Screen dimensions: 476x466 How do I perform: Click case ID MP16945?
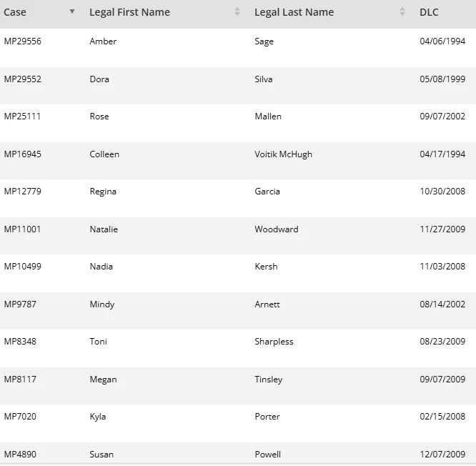(23, 154)
